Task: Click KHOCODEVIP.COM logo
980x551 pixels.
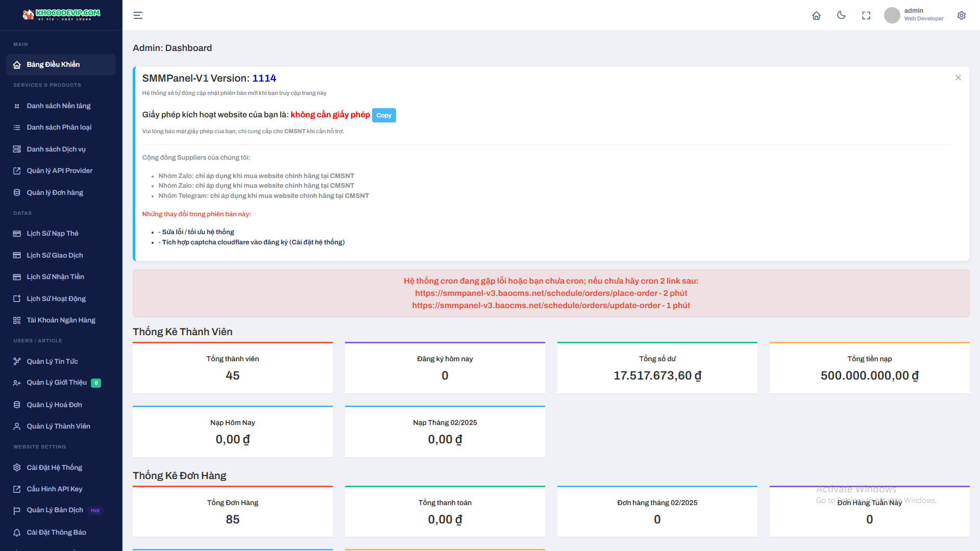Action: click(x=61, y=14)
